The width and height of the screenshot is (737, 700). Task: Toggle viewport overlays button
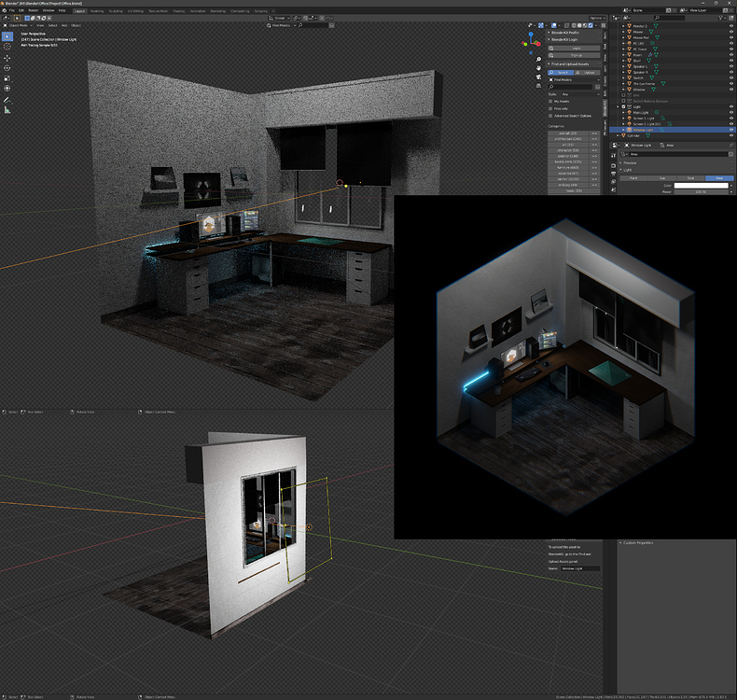pos(554,25)
